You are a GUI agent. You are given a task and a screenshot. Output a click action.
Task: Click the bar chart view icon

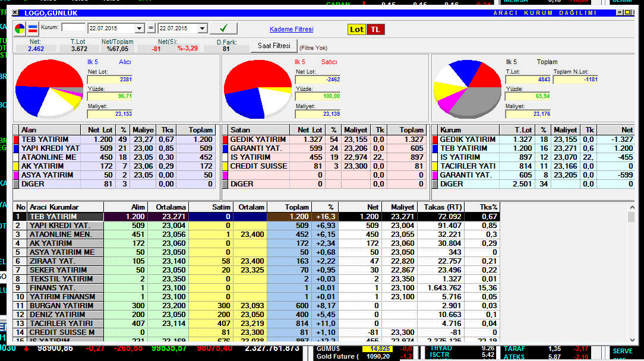click(x=33, y=28)
